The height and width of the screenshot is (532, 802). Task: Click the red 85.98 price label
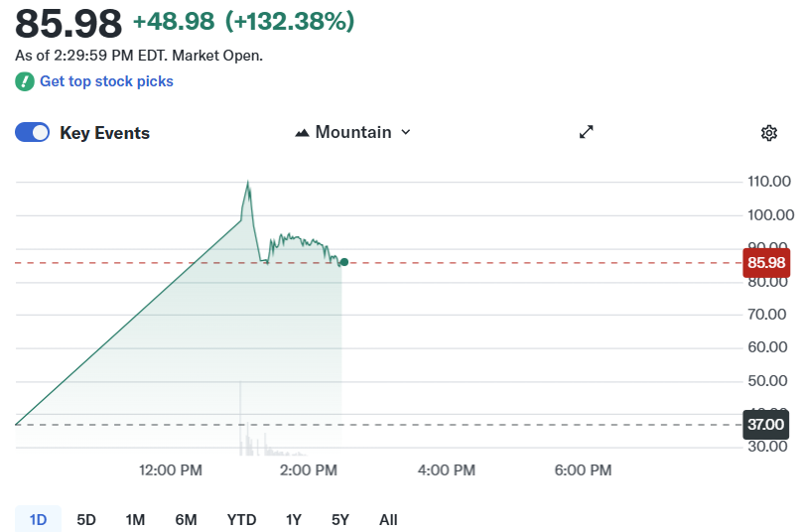click(765, 263)
